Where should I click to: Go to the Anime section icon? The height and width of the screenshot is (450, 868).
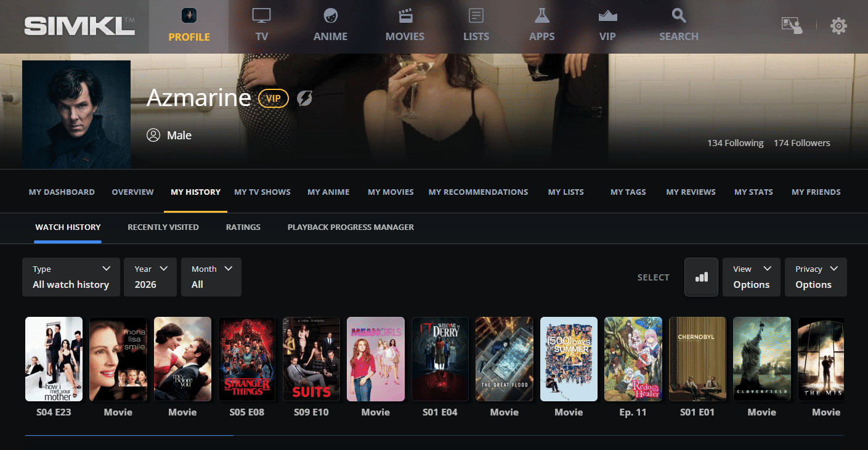pyautogui.click(x=330, y=16)
